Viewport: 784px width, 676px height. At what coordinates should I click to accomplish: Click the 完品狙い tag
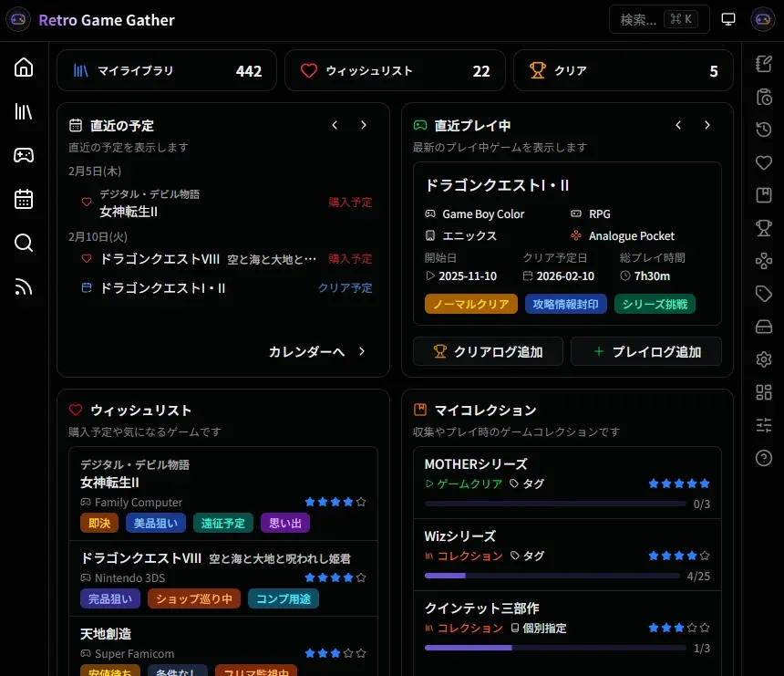pos(110,599)
